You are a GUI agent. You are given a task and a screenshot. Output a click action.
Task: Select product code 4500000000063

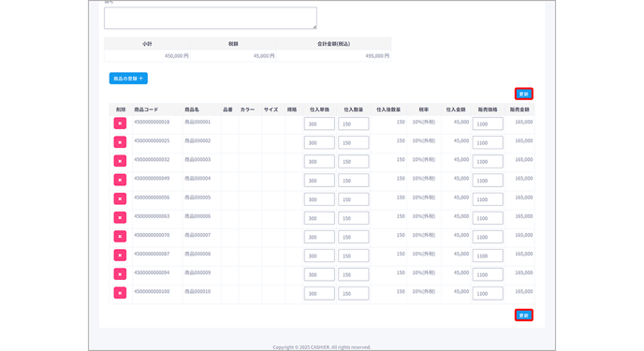tap(152, 216)
